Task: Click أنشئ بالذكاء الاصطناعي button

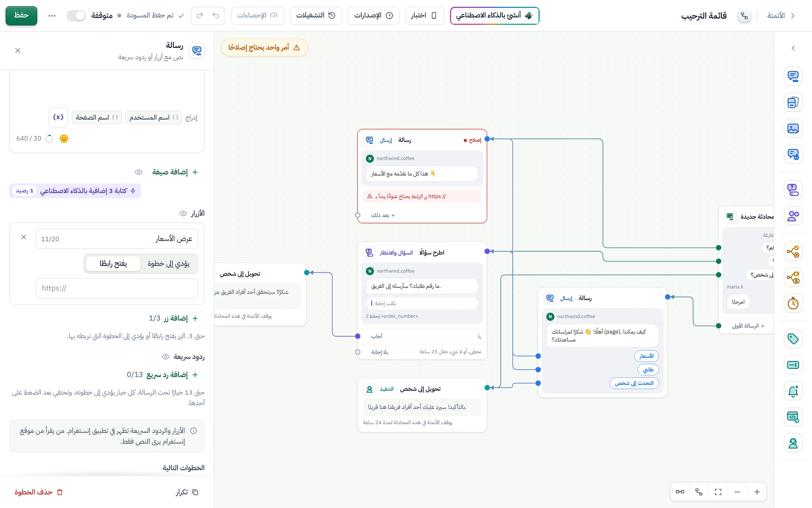Action: [x=495, y=16]
